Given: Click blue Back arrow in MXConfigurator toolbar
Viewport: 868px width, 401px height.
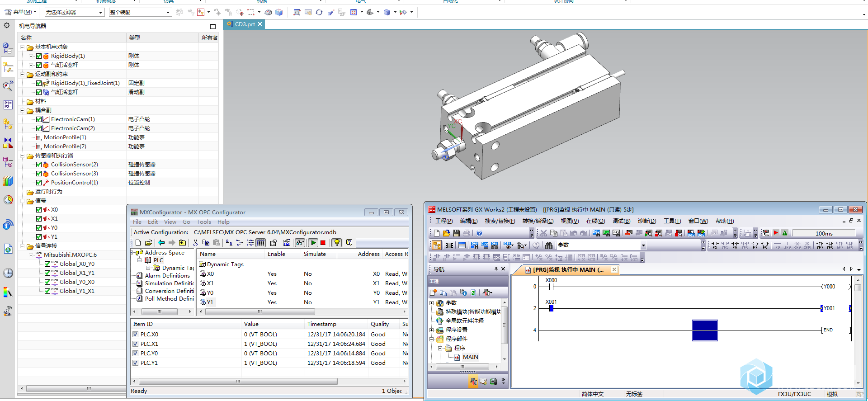Looking at the screenshot, I should click(161, 243).
